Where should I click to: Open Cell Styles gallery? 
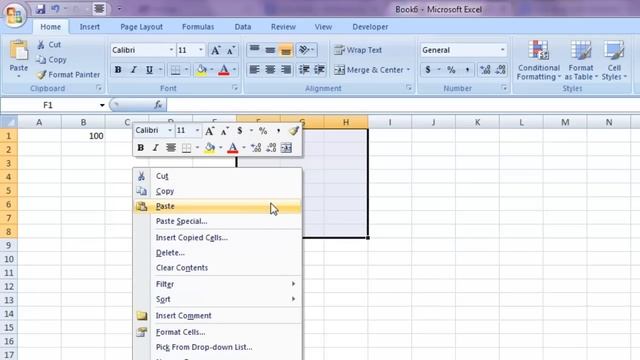click(614, 60)
